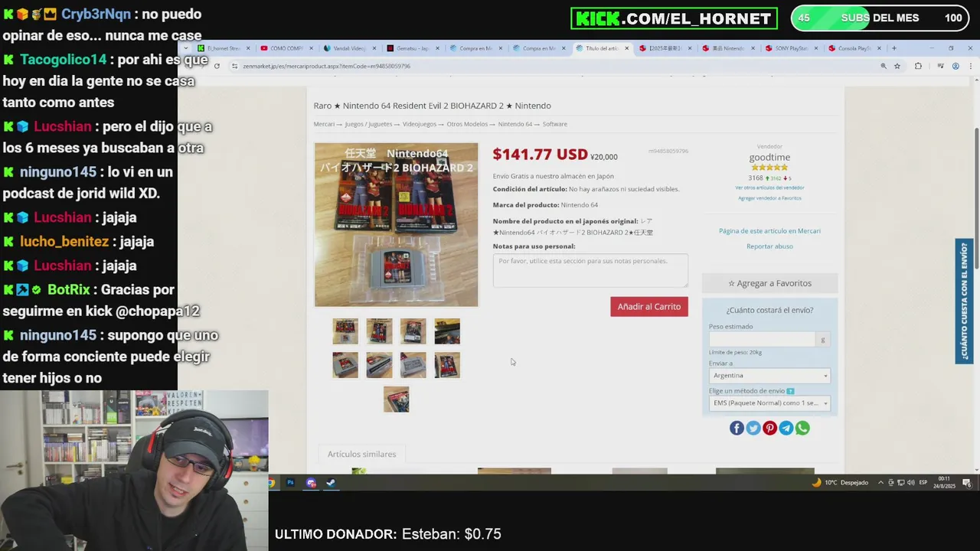Open a new browser tab
The image size is (980, 551).
click(x=893, y=48)
